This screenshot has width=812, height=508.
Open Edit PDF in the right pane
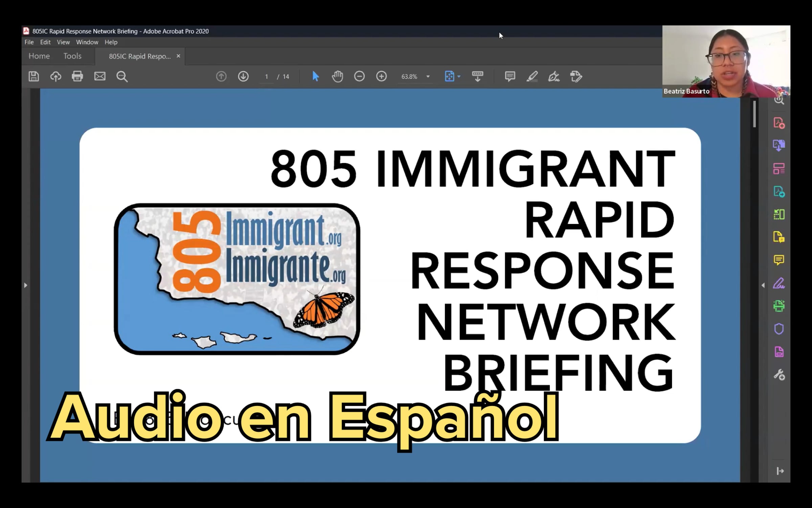click(779, 168)
